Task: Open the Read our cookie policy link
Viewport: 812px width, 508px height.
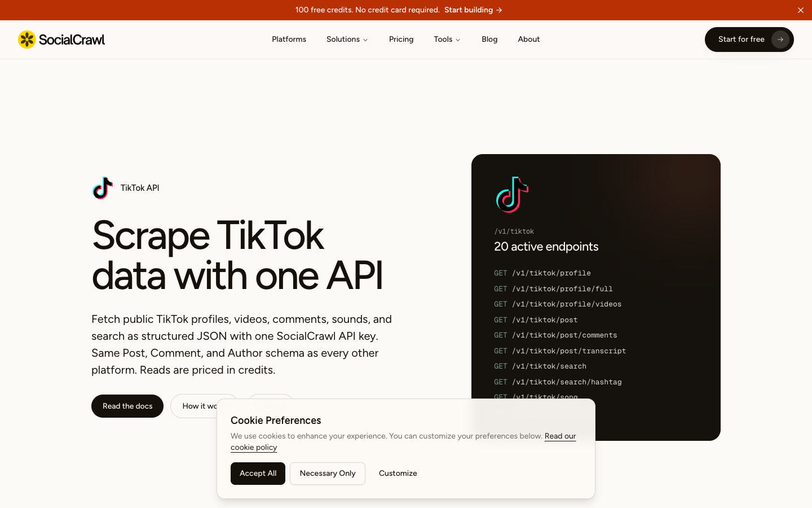Action: click(x=560, y=436)
